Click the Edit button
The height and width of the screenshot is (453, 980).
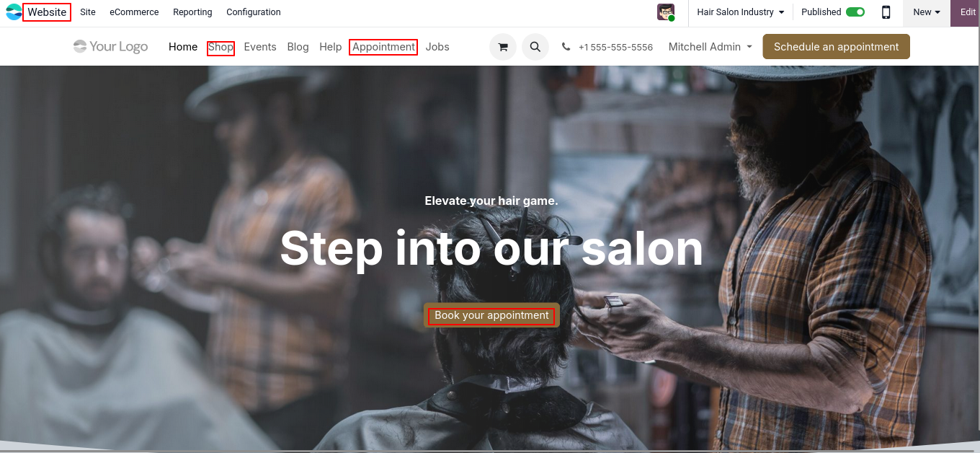[x=967, y=12]
